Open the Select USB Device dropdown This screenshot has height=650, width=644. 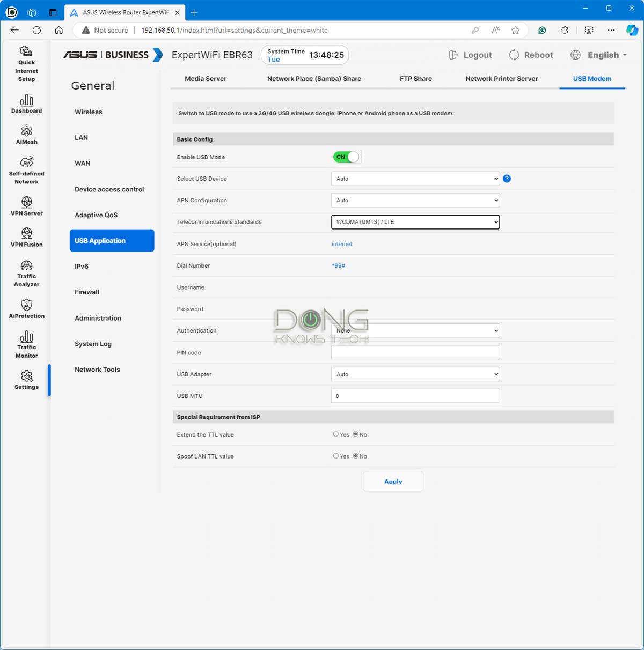coord(415,179)
